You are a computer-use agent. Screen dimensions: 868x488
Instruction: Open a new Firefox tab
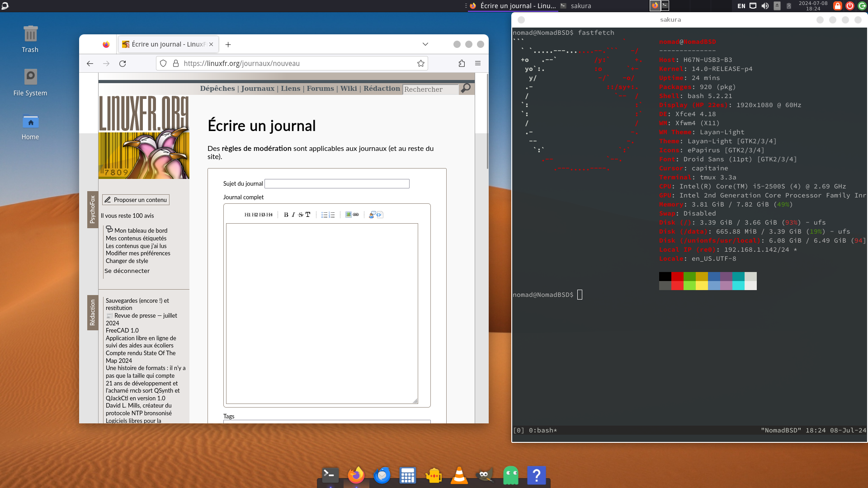(x=228, y=44)
